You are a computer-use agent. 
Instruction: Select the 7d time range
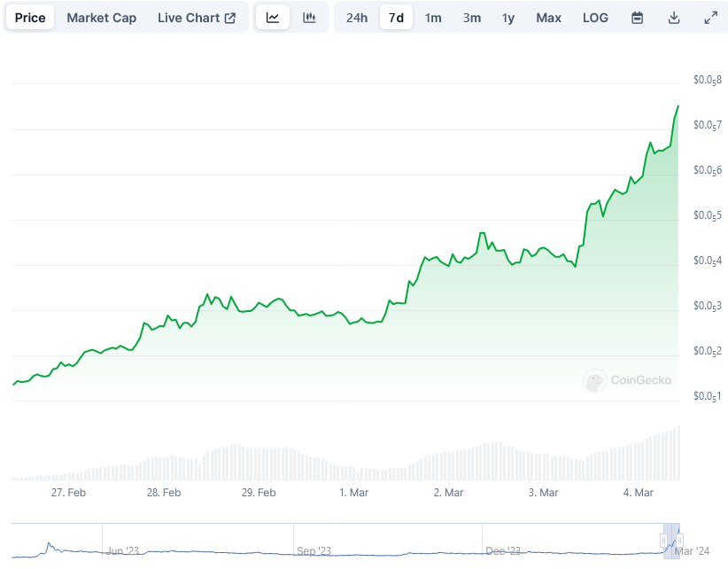[x=396, y=18]
